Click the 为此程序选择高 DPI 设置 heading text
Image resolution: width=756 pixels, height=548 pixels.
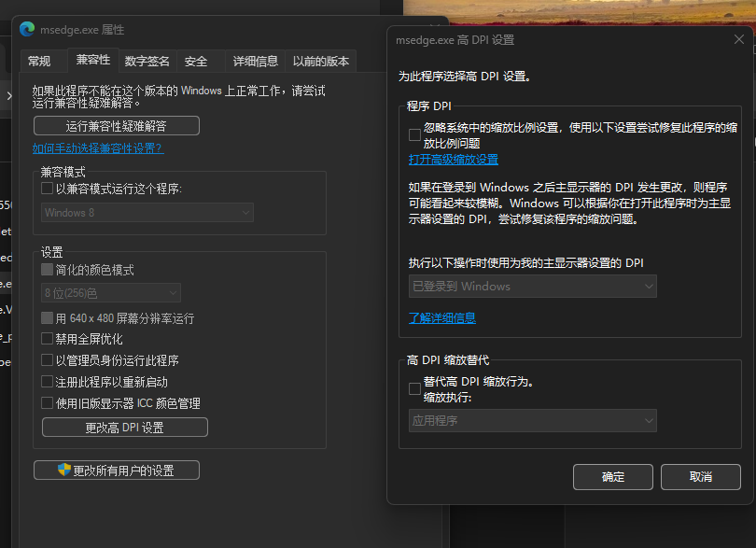pos(465,77)
